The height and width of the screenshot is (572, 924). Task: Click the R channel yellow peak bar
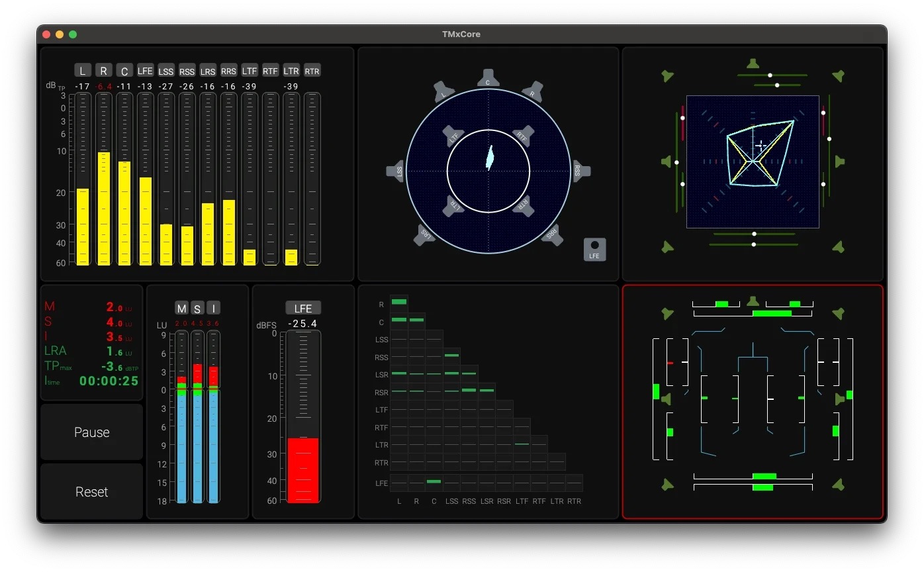104,209
